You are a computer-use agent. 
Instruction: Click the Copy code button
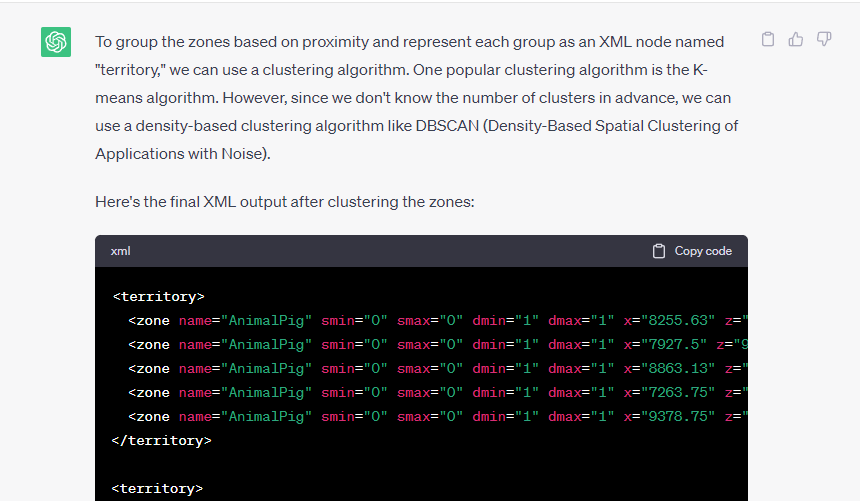pos(692,251)
